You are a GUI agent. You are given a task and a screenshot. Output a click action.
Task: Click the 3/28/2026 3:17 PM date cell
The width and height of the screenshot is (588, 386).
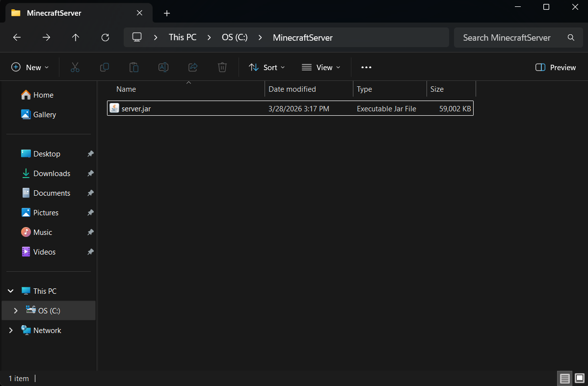coord(299,109)
